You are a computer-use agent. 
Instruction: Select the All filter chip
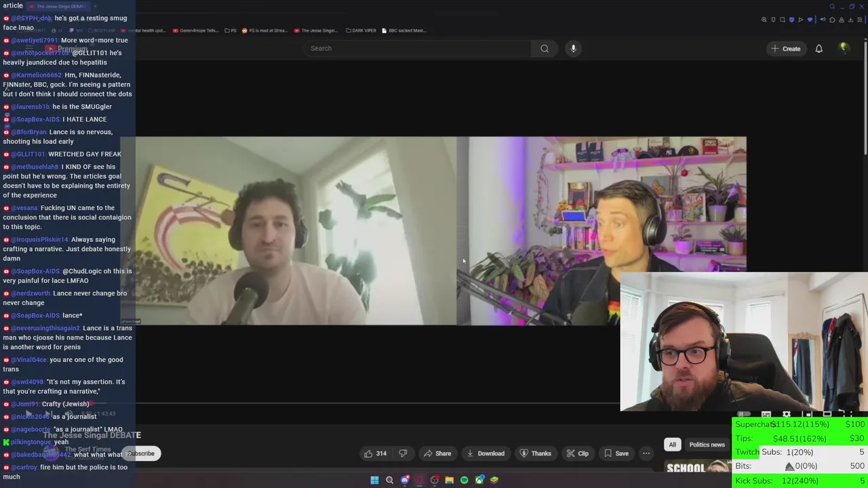point(672,445)
